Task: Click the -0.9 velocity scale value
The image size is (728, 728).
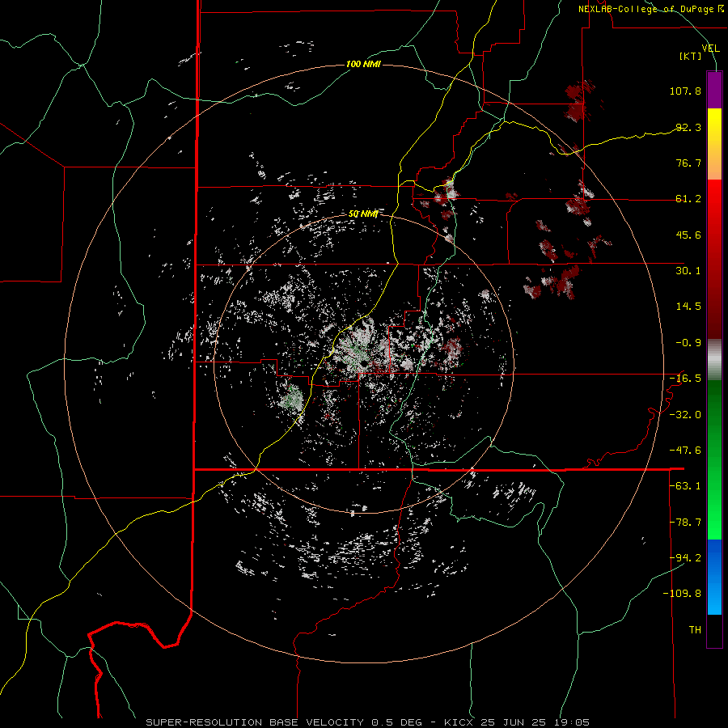Action: pyautogui.click(x=688, y=343)
